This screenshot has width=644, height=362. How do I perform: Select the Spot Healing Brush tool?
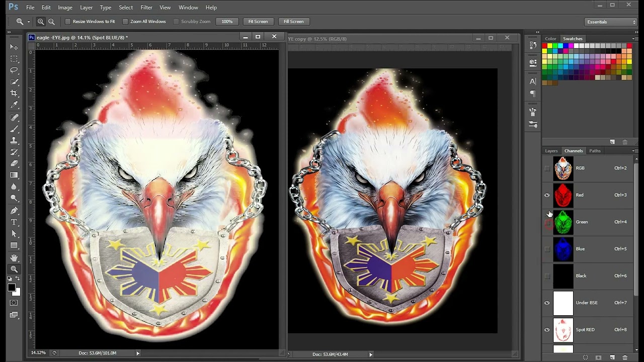(x=14, y=117)
